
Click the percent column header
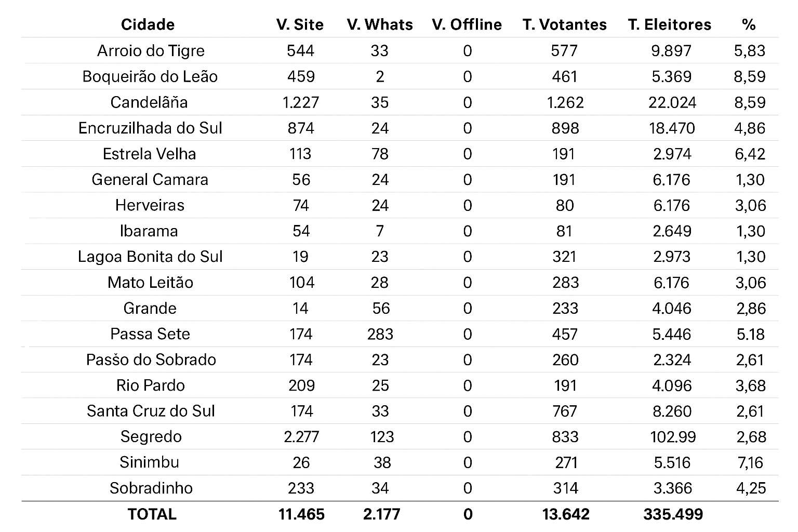point(749,24)
